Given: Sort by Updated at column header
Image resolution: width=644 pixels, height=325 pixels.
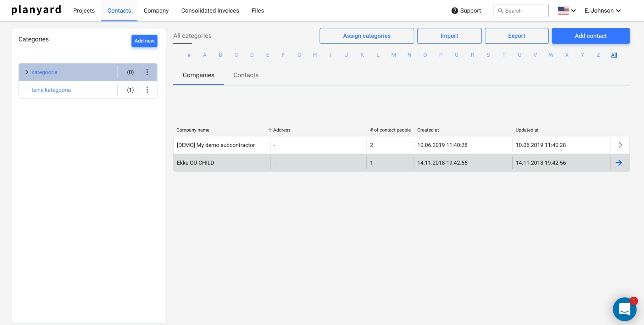Looking at the screenshot, I should point(527,130).
